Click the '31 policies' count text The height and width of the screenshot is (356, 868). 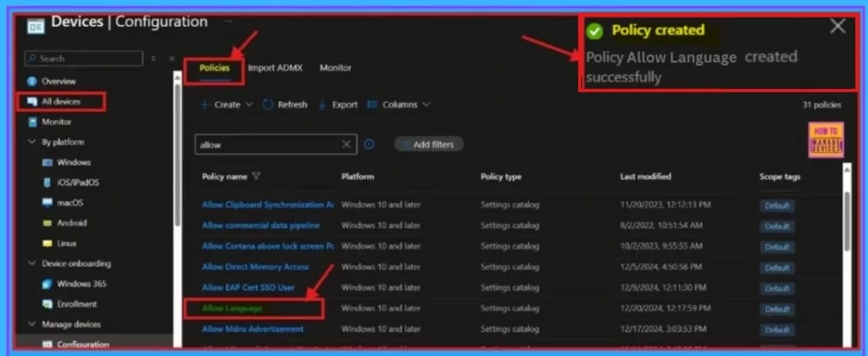click(x=821, y=104)
